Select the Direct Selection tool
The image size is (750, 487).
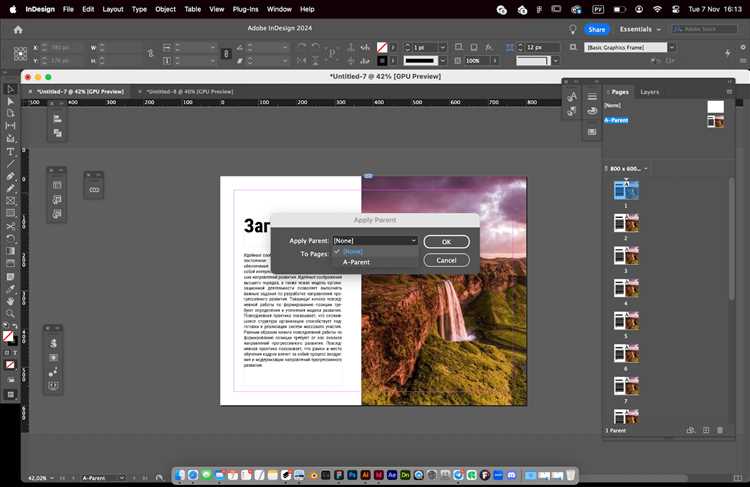[11, 101]
